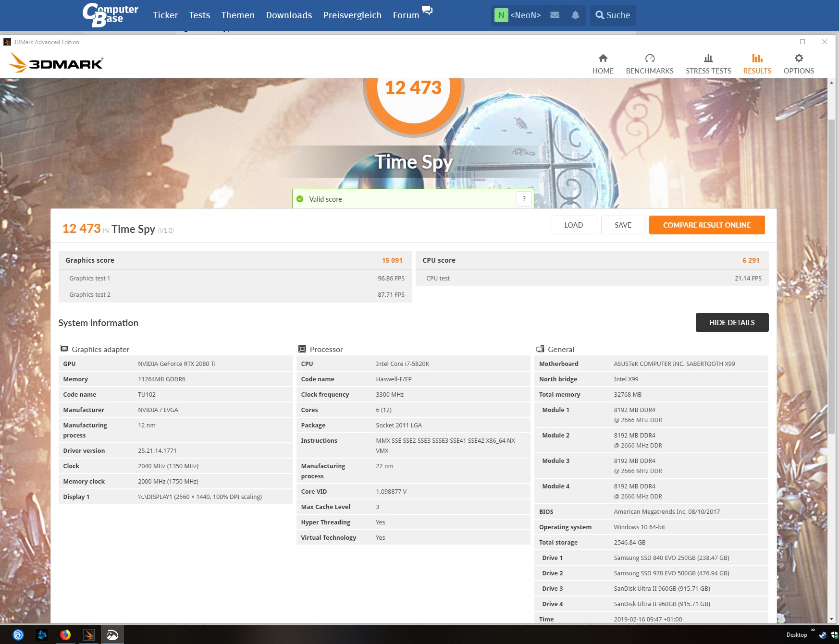Viewport: 839px width, 644px height.
Task: Open 3DMark Options settings gear
Action: point(798,63)
